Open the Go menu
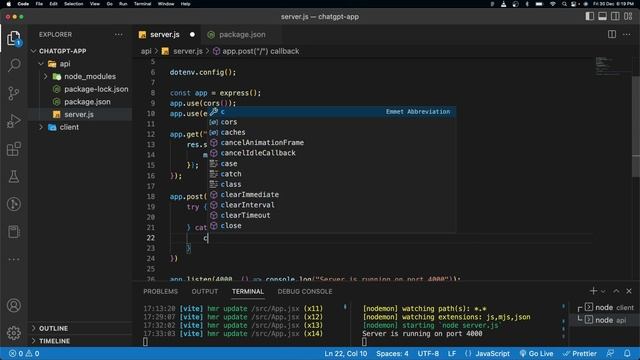640x360 pixels. [109, 4]
